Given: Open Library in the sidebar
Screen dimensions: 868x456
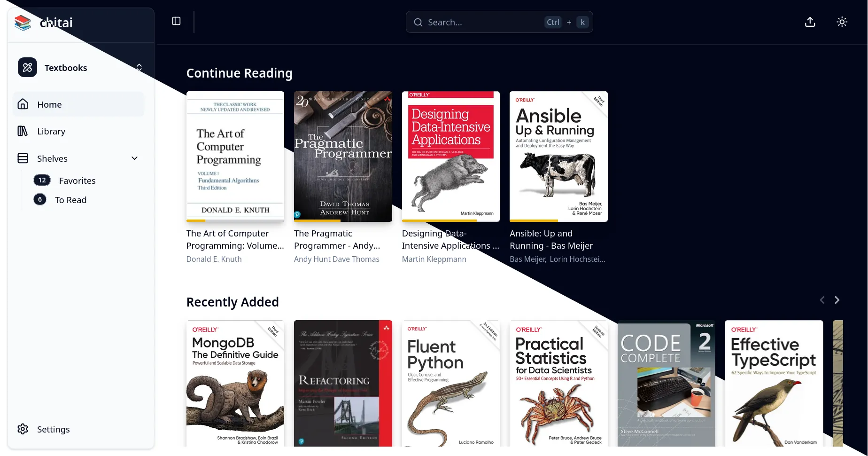Looking at the screenshot, I should (78, 131).
